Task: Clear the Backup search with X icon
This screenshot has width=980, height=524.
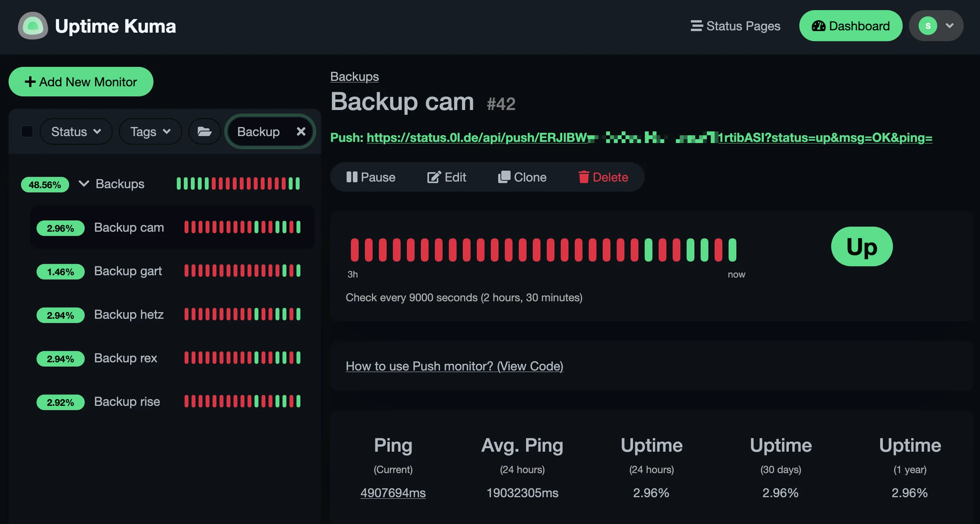Action: point(301,131)
